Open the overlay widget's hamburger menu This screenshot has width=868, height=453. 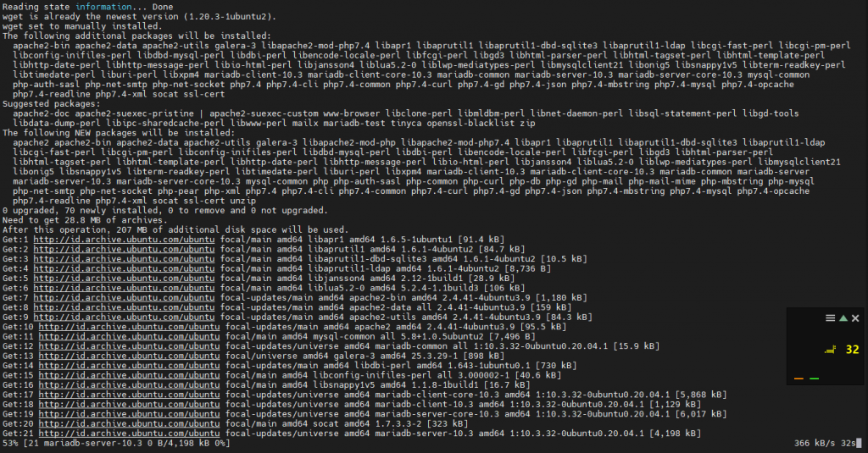[831, 318]
